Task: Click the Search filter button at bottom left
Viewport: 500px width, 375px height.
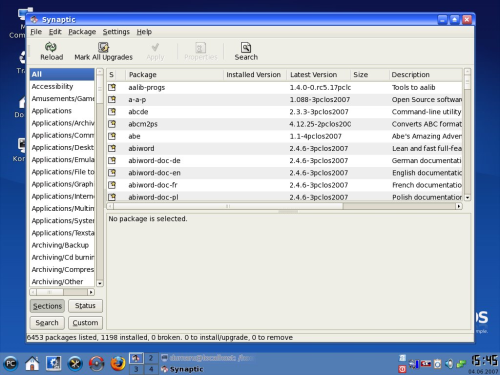Action: tap(47, 323)
